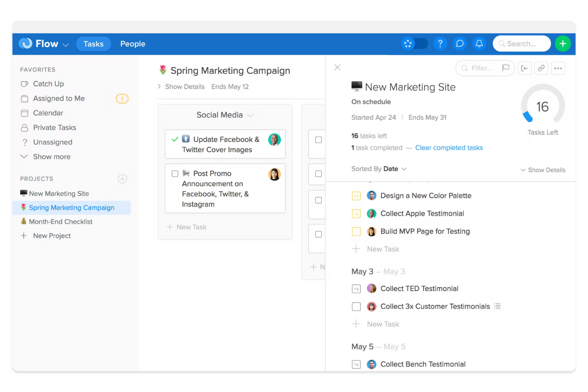Expand Show more in Favorites
Image resolution: width=588 pixels, height=392 pixels.
(x=45, y=157)
